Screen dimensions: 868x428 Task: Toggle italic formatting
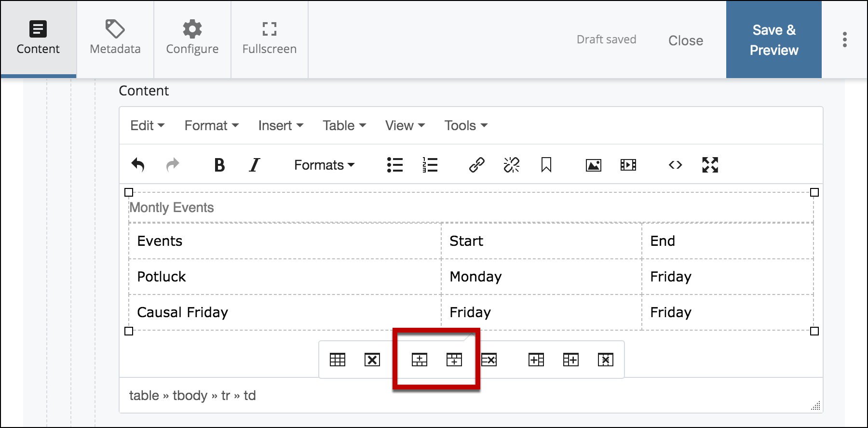[x=254, y=165]
